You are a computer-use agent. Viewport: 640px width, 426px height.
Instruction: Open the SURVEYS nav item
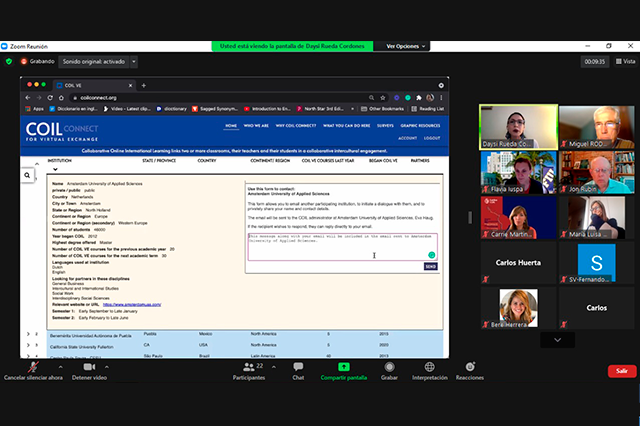pos(385,126)
